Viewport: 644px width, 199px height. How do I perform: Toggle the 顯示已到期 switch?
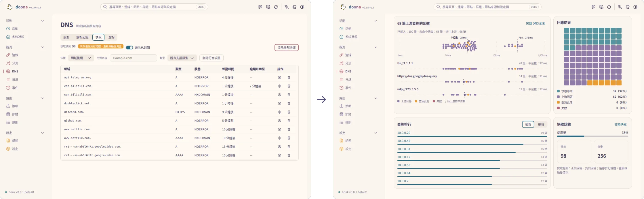click(x=129, y=48)
